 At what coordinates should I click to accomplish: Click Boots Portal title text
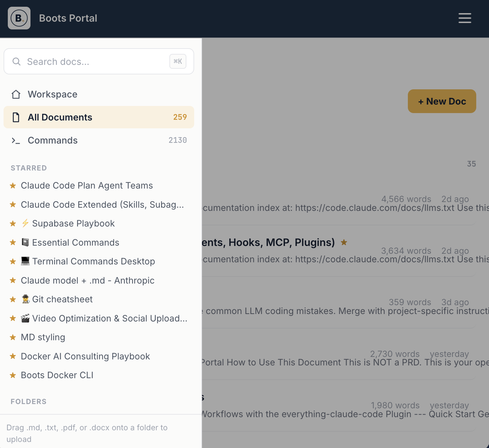68,18
